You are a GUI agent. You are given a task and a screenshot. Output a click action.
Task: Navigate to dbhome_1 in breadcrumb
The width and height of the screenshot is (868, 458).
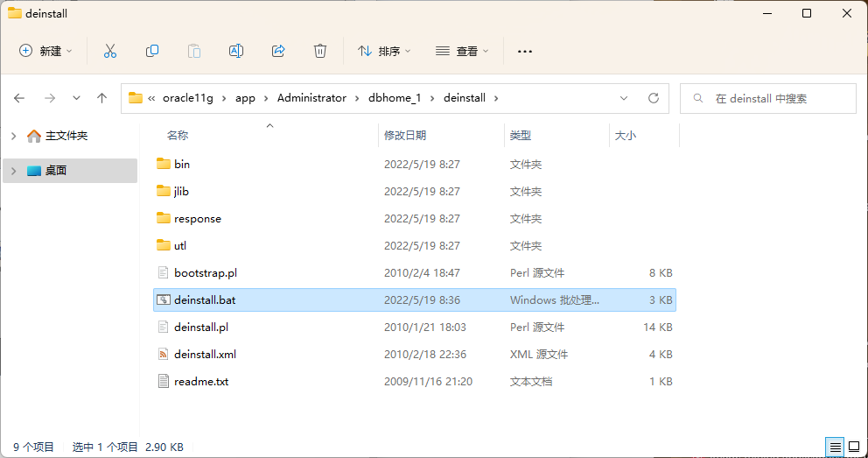pyautogui.click(x=395, y=98)
